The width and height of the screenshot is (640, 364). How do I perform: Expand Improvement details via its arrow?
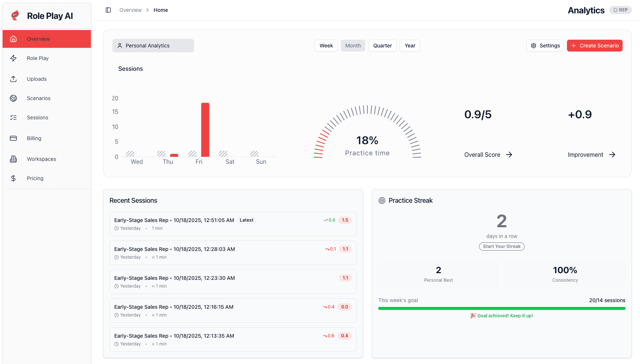613,155
